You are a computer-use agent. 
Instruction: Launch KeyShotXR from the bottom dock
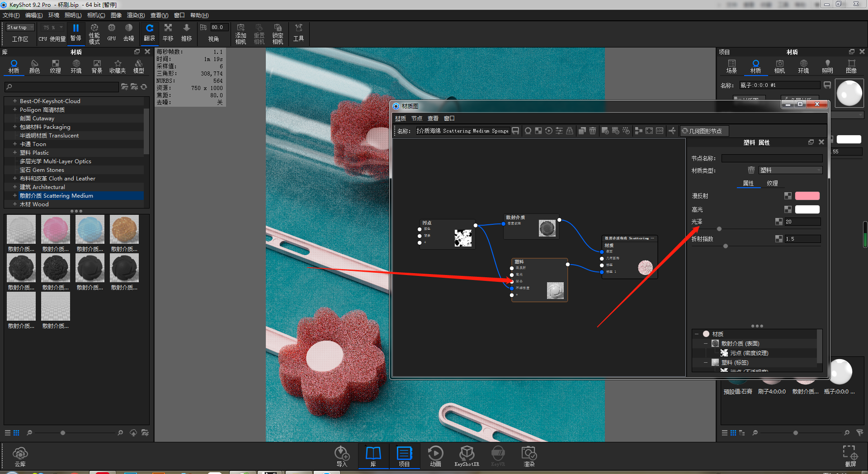(467, 456)
